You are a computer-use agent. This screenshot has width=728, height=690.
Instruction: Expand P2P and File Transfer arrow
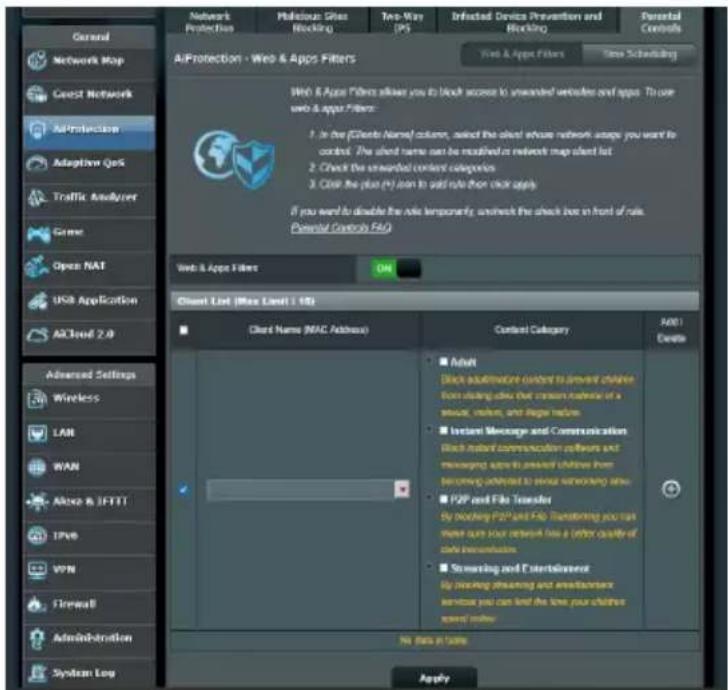pyautogui.click(x=430, y=498)
